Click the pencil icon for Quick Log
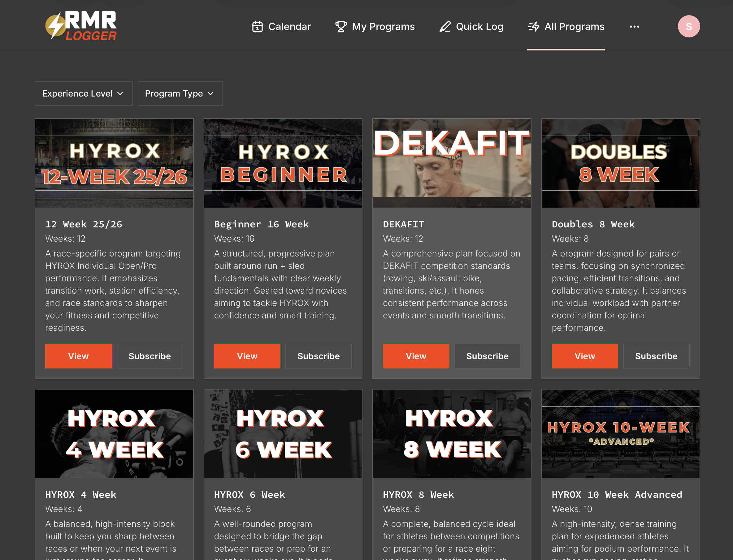The height and width of the screenshot is (560, 733). 445,27
